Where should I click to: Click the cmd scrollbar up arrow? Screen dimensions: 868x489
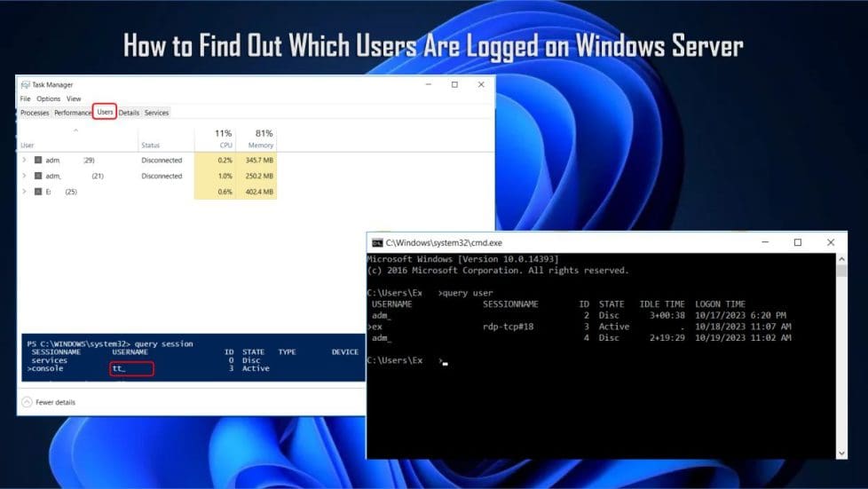coord(841,258)
